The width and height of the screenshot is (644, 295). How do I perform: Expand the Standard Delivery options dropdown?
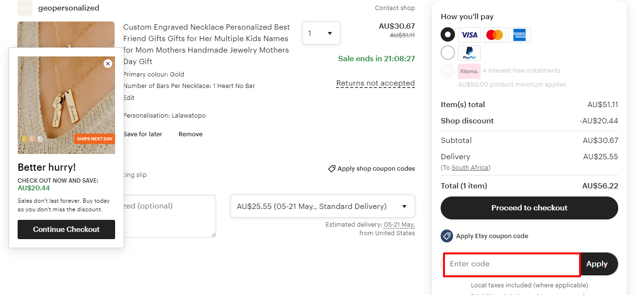(x=322, y=207)
